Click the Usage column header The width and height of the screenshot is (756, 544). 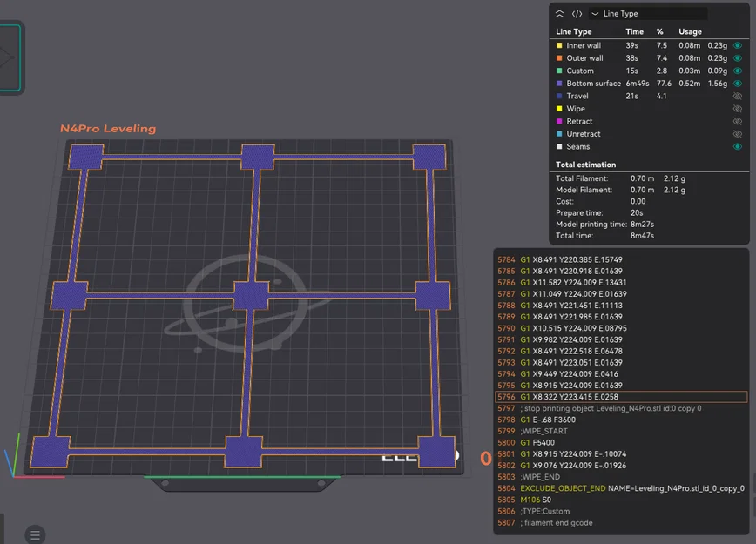[x=690, y=31]
